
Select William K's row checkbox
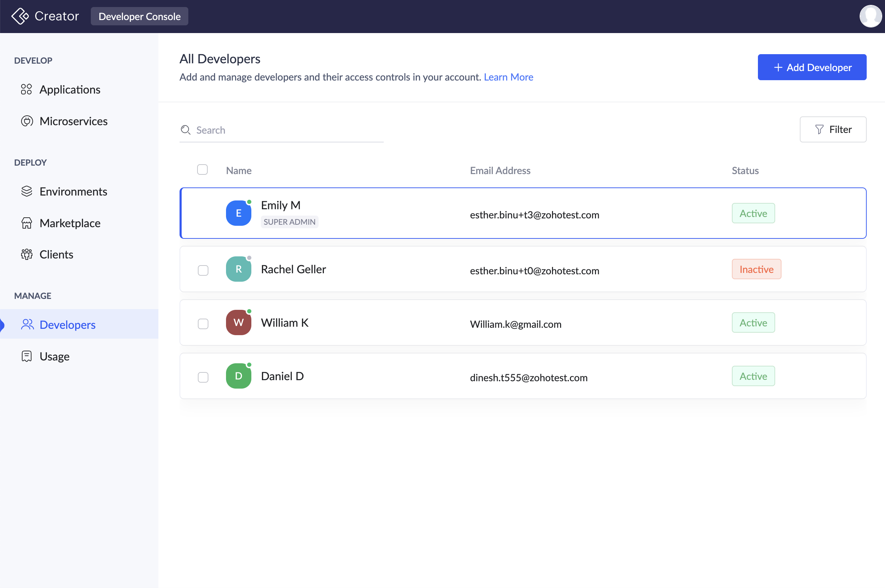click(x=203, y=324)
